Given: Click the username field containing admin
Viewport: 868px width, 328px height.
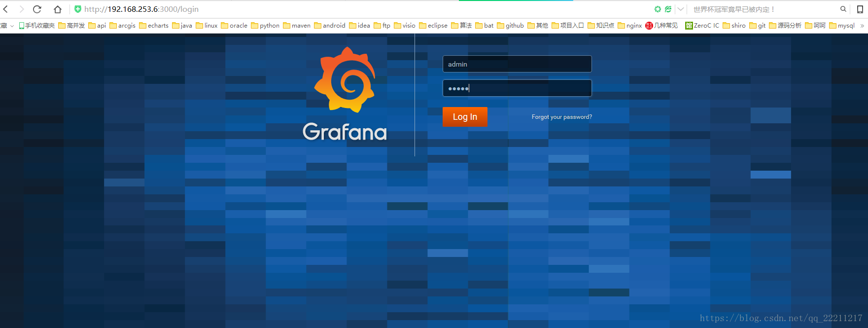Looking at the screenshot, I should click(x=517, y=64).
